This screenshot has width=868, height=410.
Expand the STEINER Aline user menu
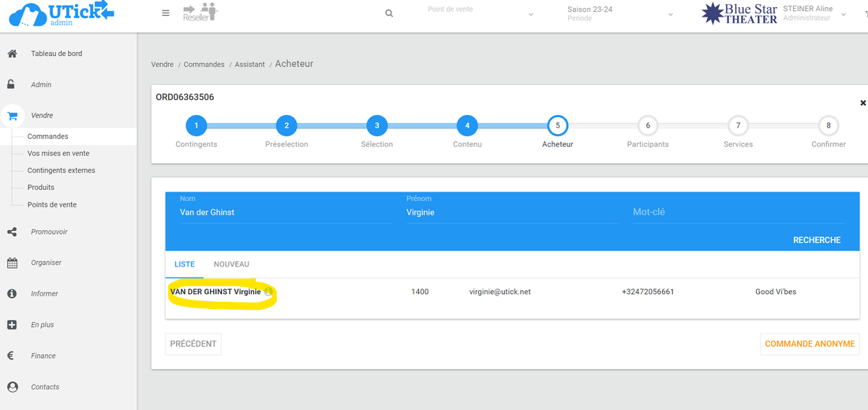pyautogui.click(x=844, y=14)
